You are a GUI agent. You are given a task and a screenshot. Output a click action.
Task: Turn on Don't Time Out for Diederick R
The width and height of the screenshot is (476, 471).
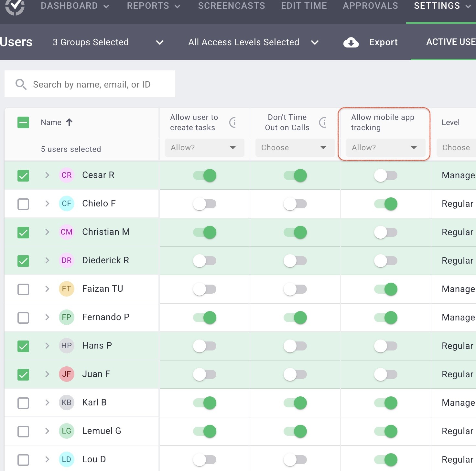295,261
